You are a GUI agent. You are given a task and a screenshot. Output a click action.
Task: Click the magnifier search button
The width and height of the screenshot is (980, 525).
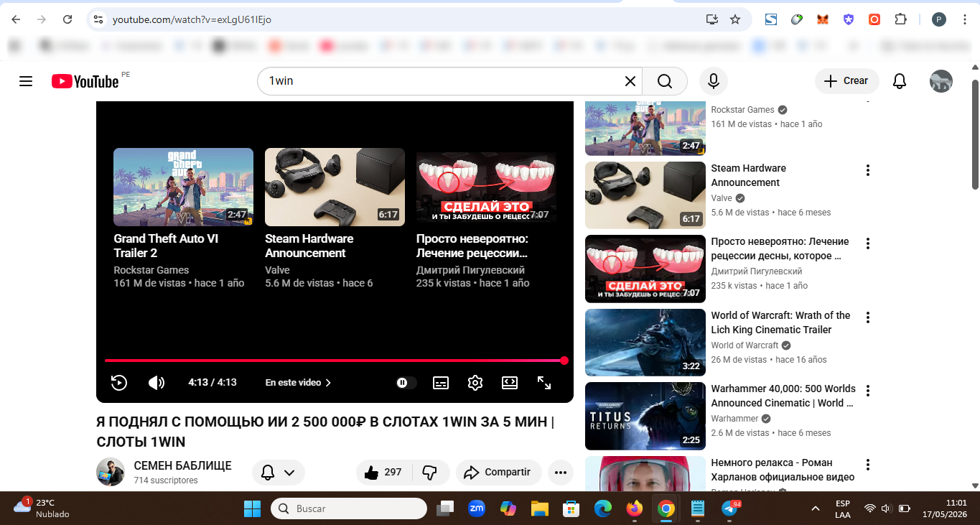pos(665,81)
